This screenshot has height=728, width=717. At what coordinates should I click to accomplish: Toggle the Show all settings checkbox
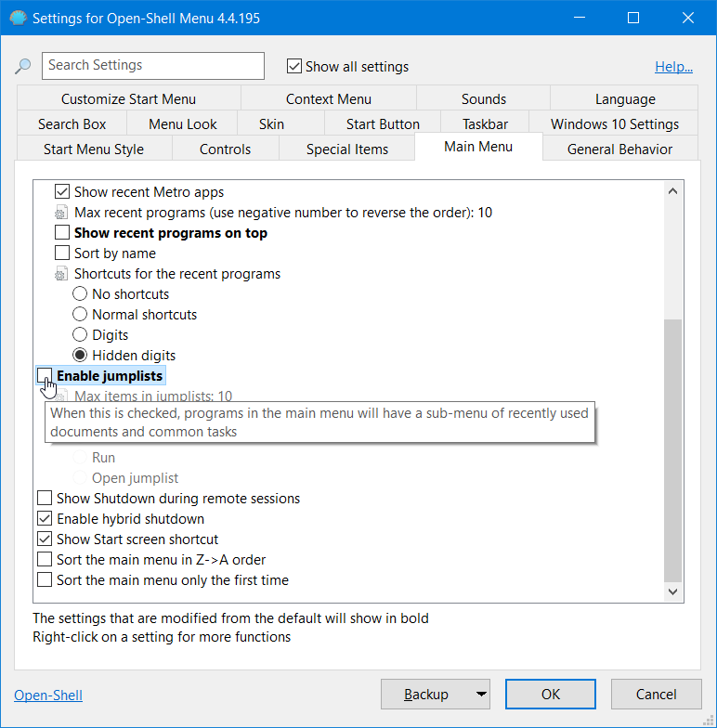pos(293,67)
